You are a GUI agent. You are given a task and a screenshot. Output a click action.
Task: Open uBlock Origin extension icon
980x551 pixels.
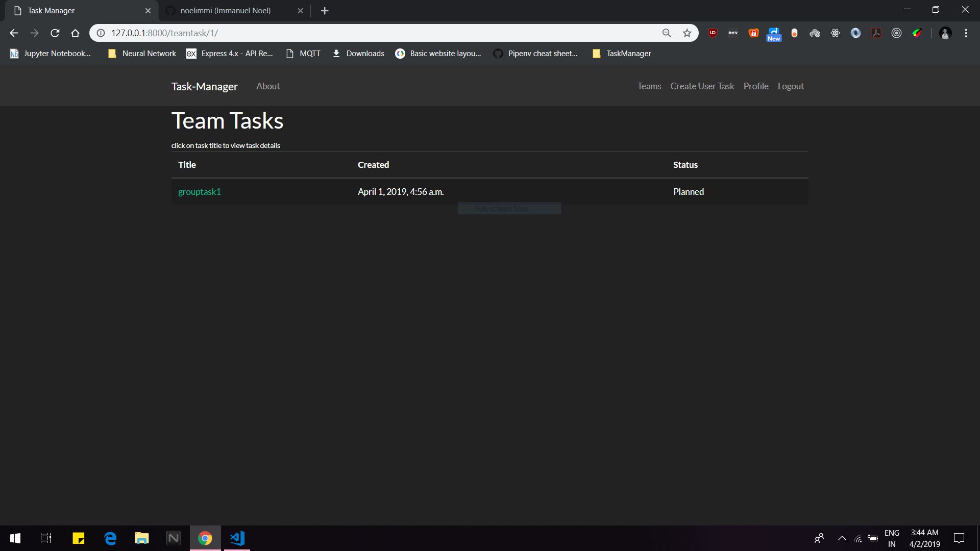point(713,33)
